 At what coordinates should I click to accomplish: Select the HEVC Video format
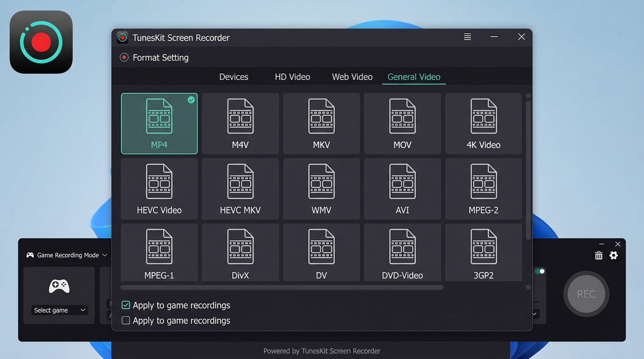pos(159,188)
